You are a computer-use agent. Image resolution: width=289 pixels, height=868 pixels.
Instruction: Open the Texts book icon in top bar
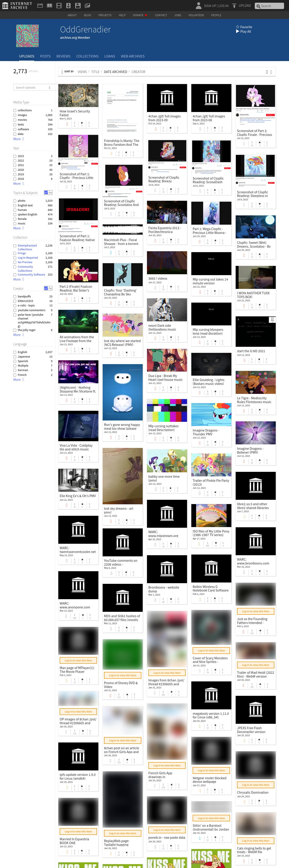tap(50, 5)
